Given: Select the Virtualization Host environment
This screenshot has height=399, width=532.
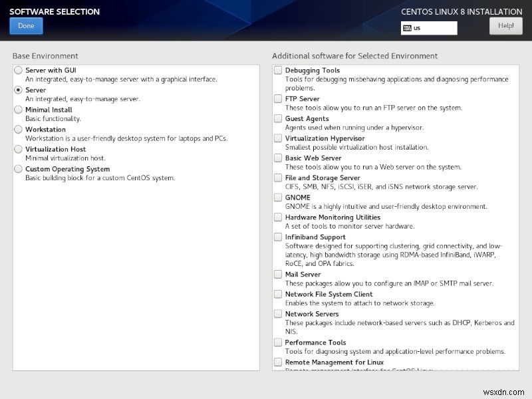Looking at the screenshot, I should coord(19,150).
